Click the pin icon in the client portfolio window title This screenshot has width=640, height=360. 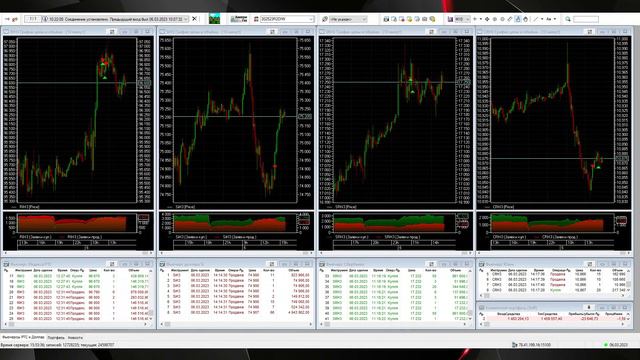pyautogui.click(x=589, y=307)
